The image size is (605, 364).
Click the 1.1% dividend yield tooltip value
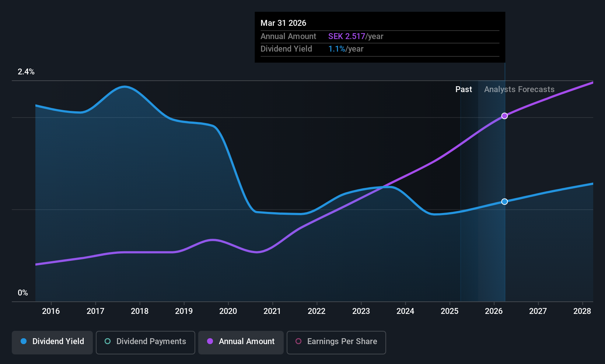[x=337, y=49]
